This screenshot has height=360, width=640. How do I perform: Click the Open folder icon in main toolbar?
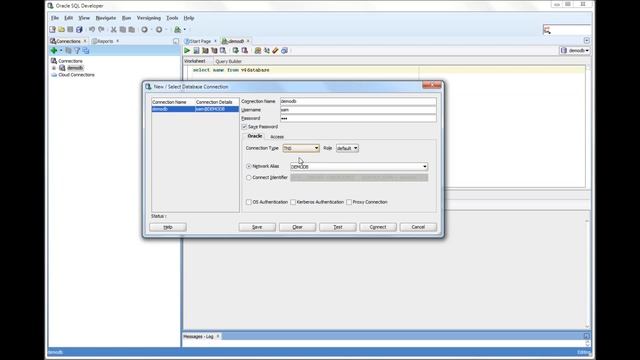[61, 29]
